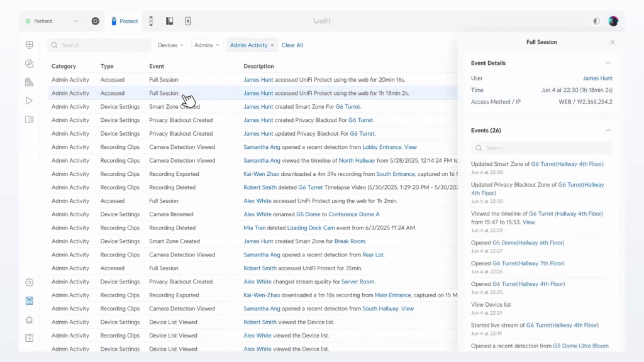Open the Portland site dropdown
This screenshot has height=362, width=644.
(52, 21)
